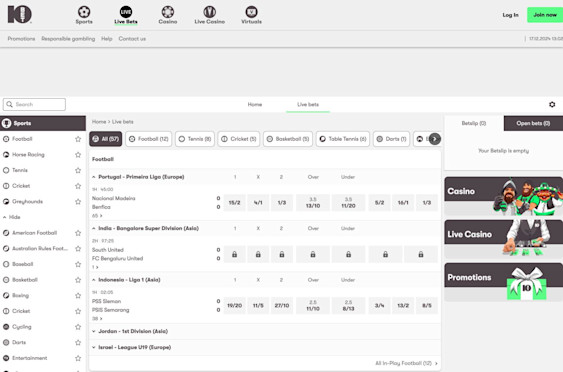Open the Casino banner

(x=503, y=196)
